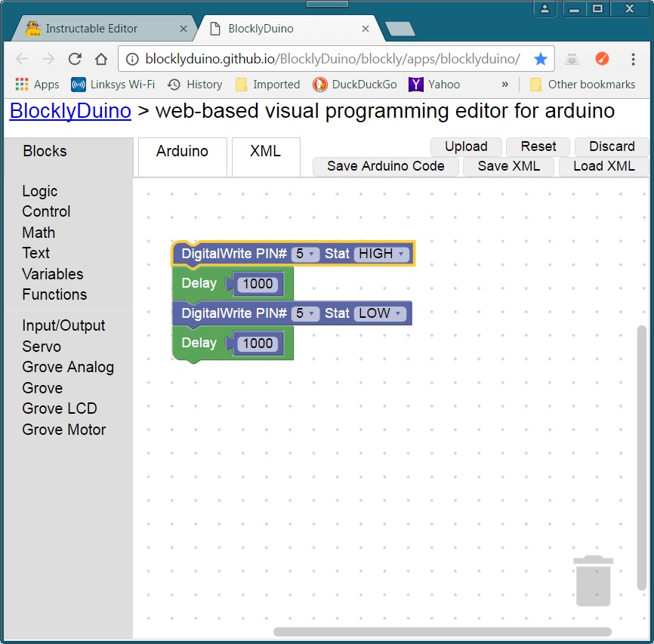Screen dimensions: 654x644
Task: Switch to the Arduino tab
Action: click(x=182, y=152)
